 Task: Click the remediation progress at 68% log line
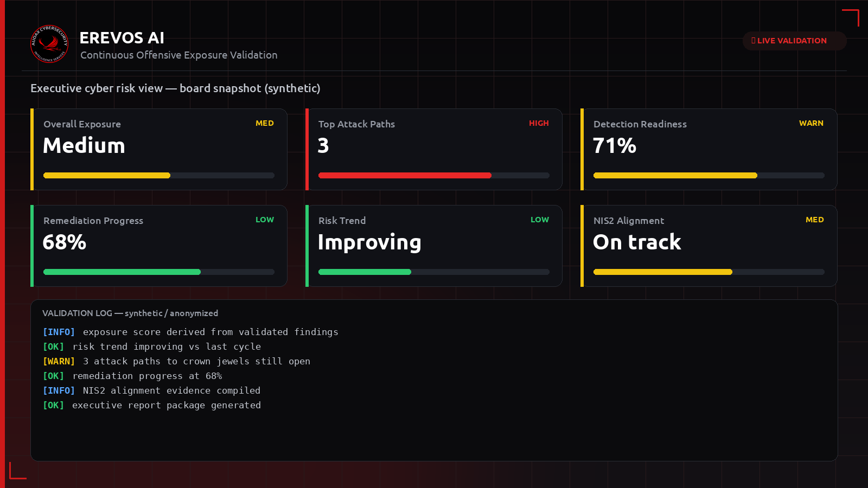[x=132, y=376]
